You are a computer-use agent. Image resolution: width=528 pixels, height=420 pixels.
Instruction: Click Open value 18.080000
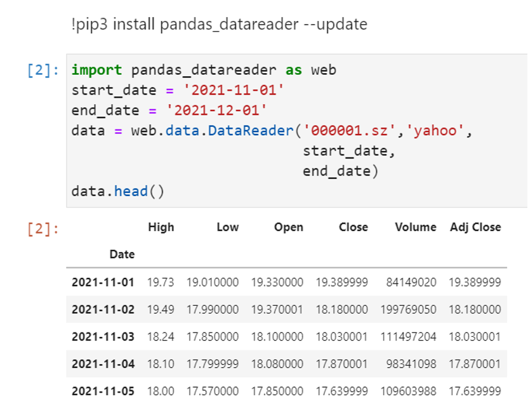click(277, 364)
